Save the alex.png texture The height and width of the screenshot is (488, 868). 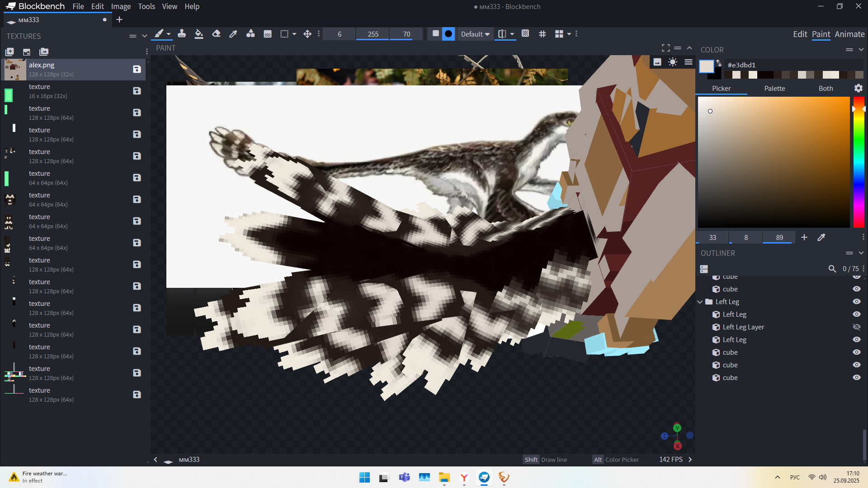[x=137, y=69]
